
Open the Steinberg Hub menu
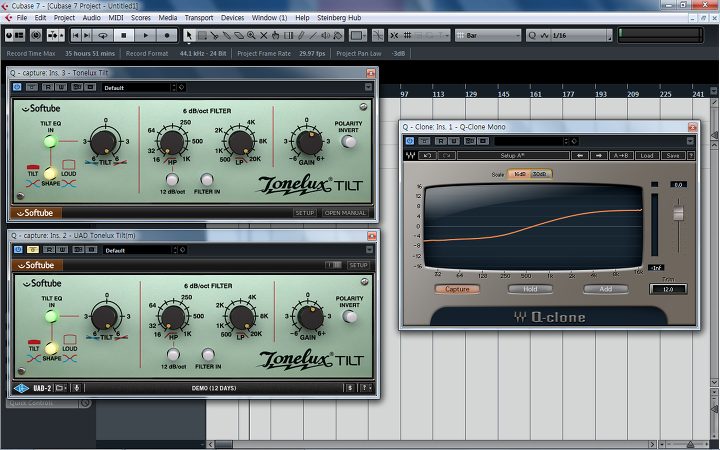pos(339,18)
